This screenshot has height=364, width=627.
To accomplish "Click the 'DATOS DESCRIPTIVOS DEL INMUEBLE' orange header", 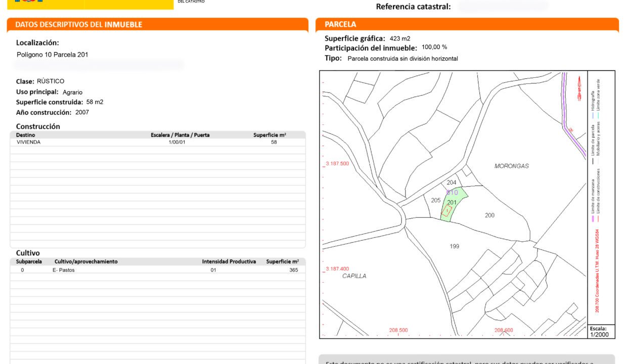I will [x=157, y=25].
